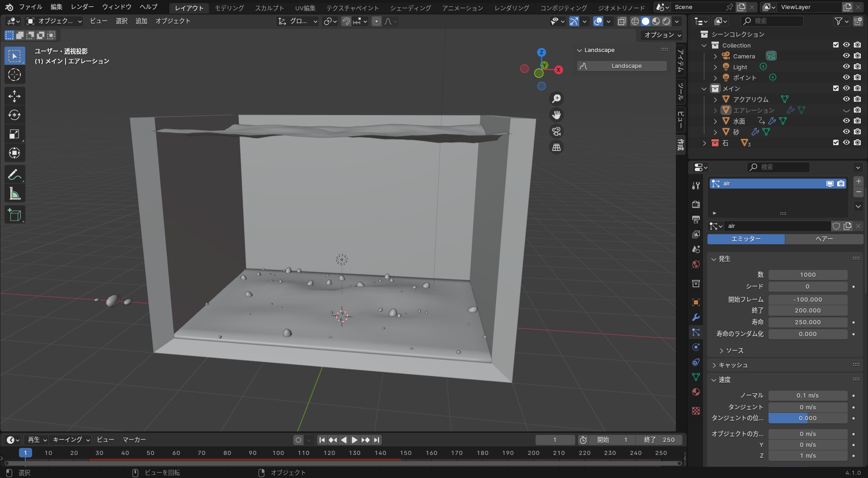Image resolution: width=868 pixels, height=478 pixels.
Task: Uncheck the メイン collection checkbox
Action: click(835, 88)
